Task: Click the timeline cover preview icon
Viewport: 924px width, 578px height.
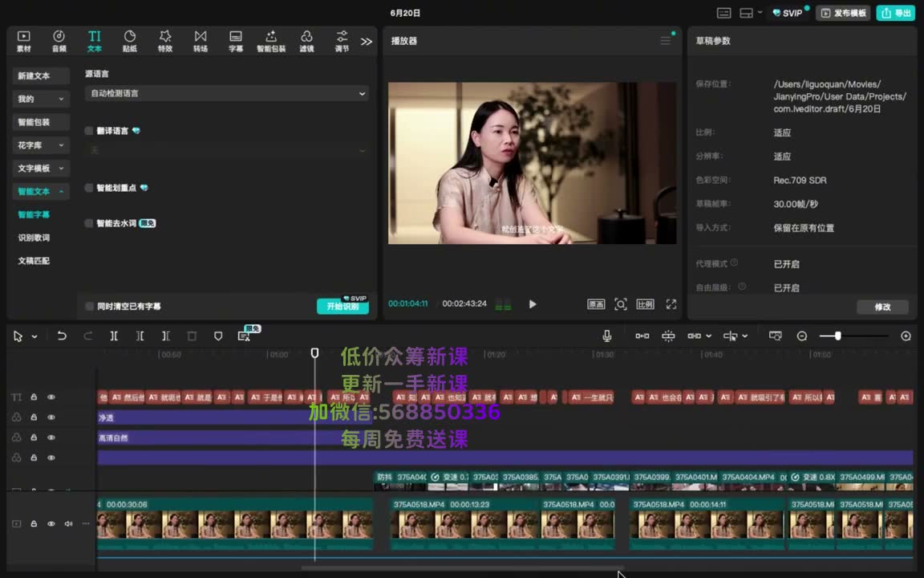Action: (776, 336)
